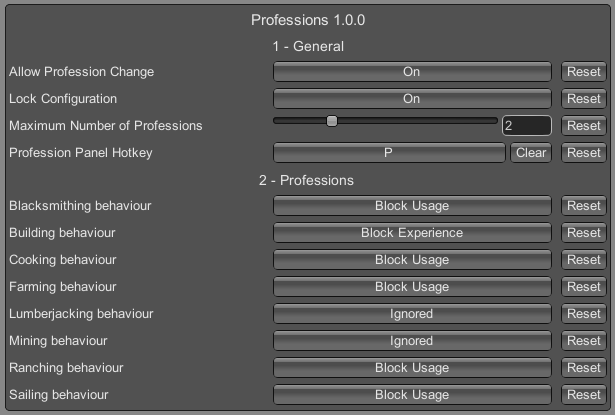The width and height of the screenshot is (615, 415).
Task: Click the Lumberjacking behaviour label
Action: pos(81,314)
